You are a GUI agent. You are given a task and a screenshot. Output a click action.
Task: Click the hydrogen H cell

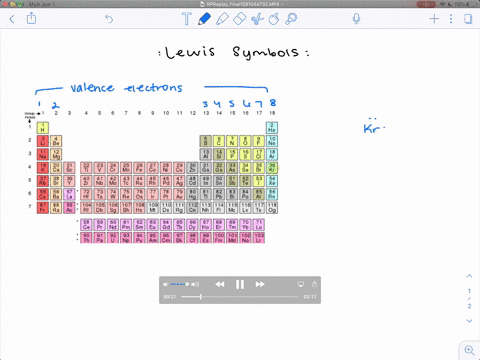pos(43,128)
